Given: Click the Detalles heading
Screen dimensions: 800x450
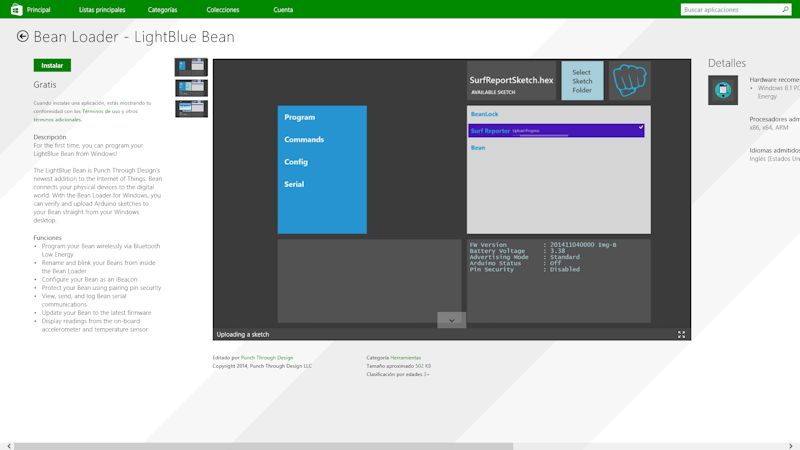Looking at the screenshot, I should [x=727, y=63].
